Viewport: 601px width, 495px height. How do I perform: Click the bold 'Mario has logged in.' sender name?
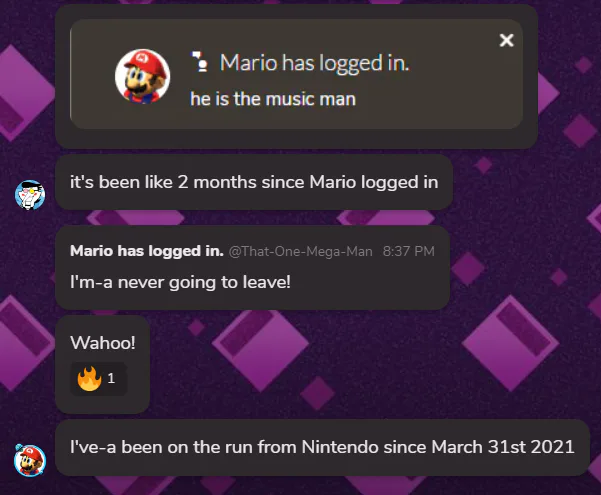(147, 251)
